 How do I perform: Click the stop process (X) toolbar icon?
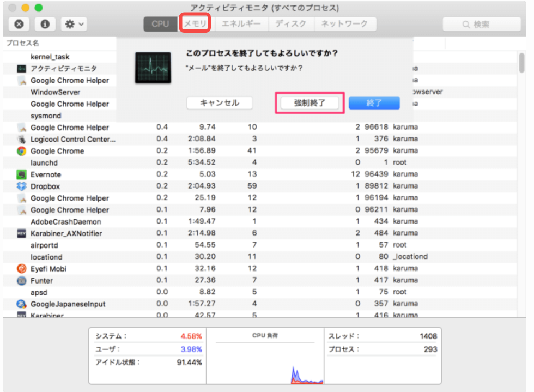19,24
